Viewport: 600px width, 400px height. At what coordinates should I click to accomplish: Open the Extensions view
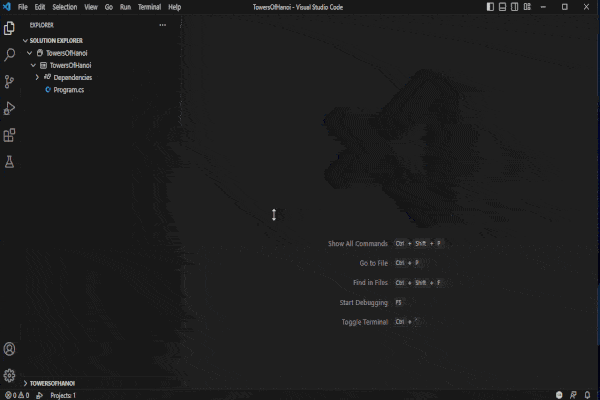click(x=10, y=135)
